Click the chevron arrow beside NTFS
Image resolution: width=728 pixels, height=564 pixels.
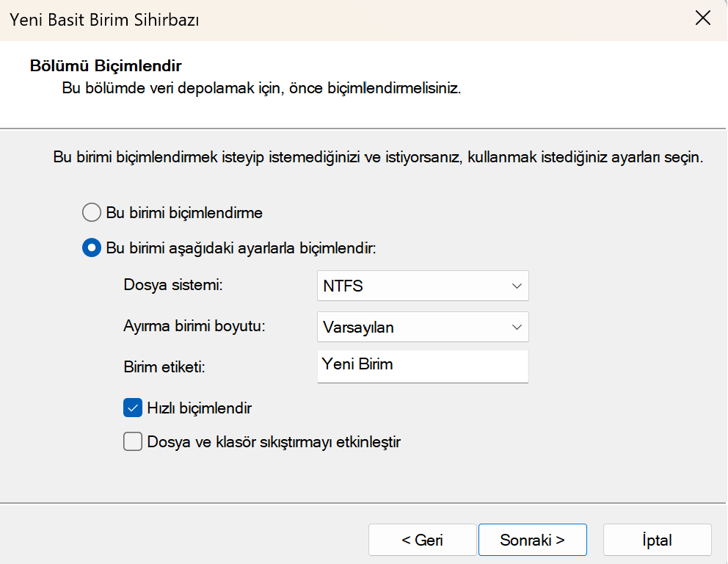517,286
